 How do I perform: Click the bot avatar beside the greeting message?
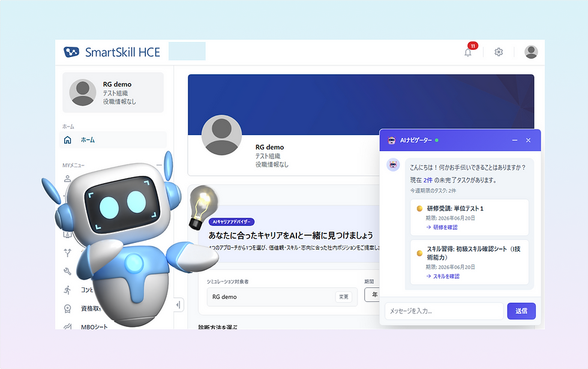click(x=393, y=164)
